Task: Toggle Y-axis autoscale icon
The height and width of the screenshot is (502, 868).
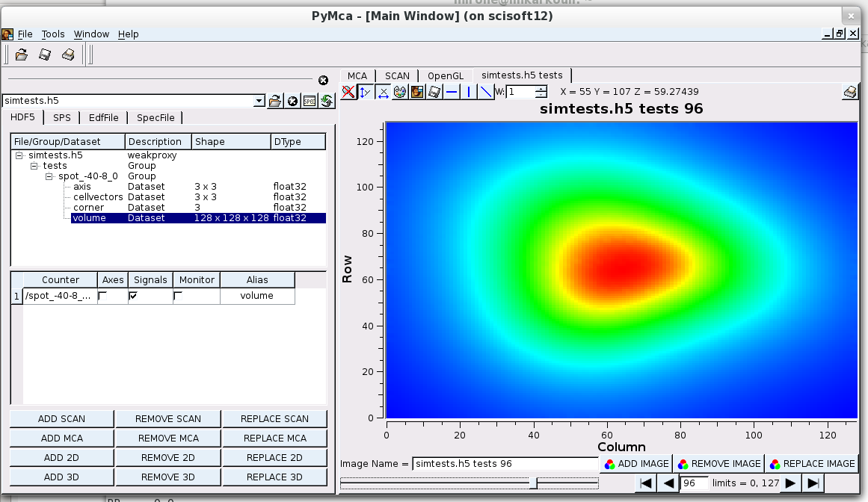Action: pos(366,92)
